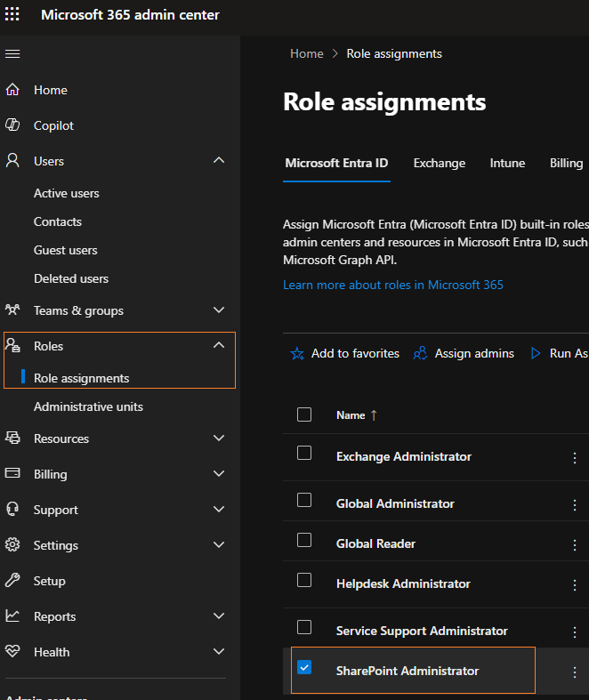Image resolution: width=589 pixels, height=700 pixels.
Task: Check the Exchange Administrator checkbox
Action: tap(304, 453)
